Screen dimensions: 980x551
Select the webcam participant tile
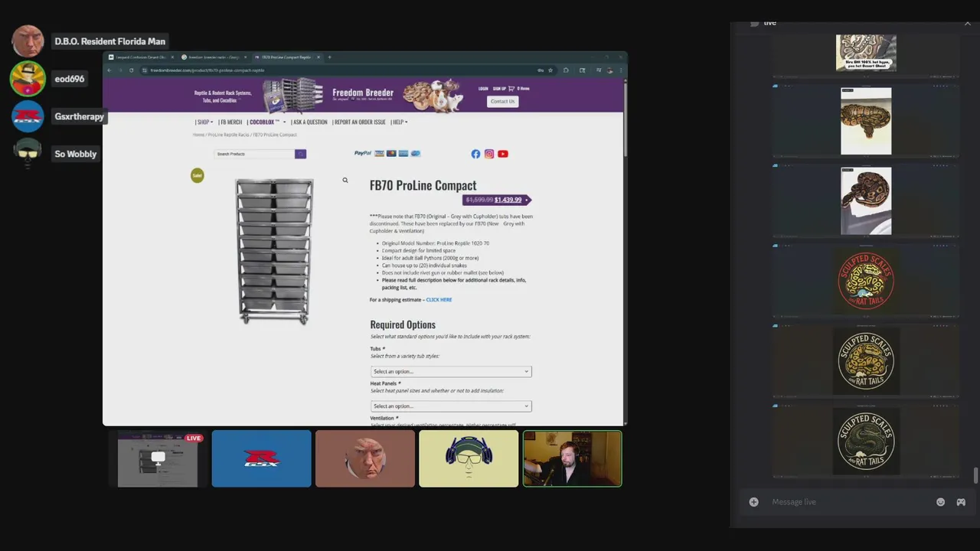(x=572, y=458)
